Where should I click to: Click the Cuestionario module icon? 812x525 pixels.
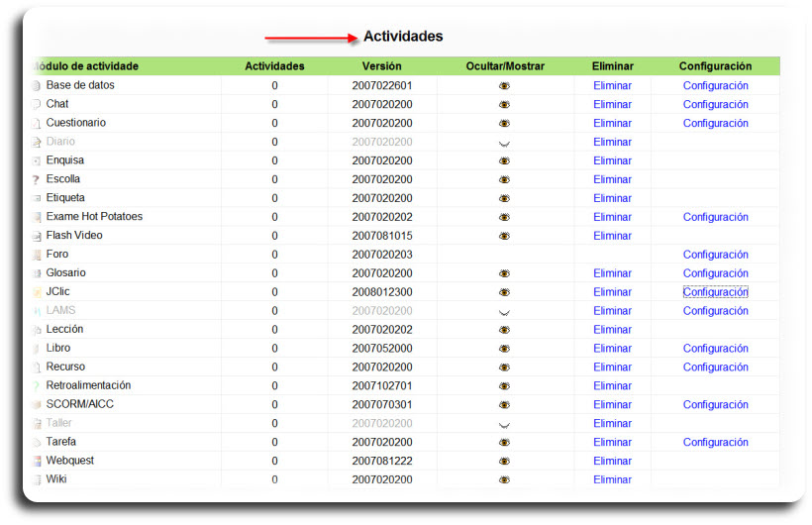click(x=37, y=124)
